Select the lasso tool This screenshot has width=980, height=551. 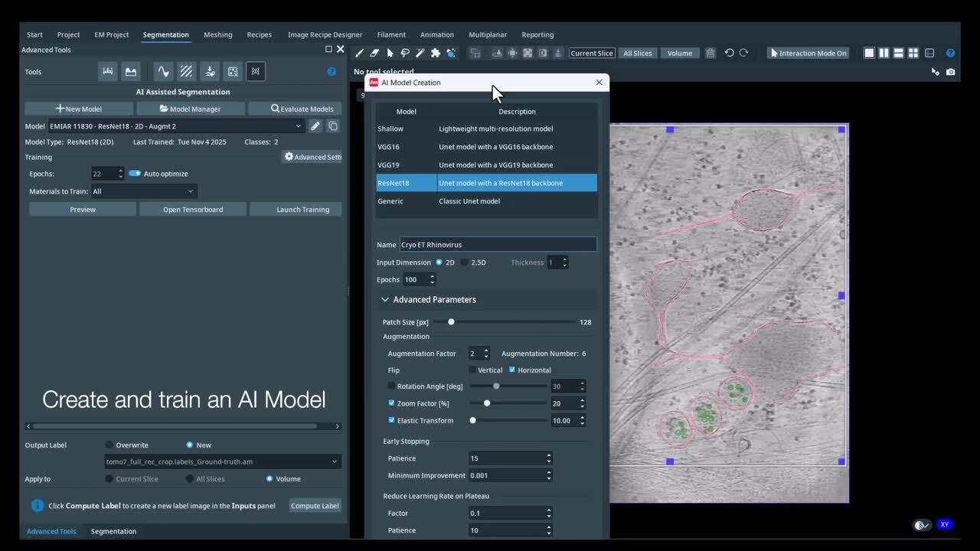click(x=405, y=53)
